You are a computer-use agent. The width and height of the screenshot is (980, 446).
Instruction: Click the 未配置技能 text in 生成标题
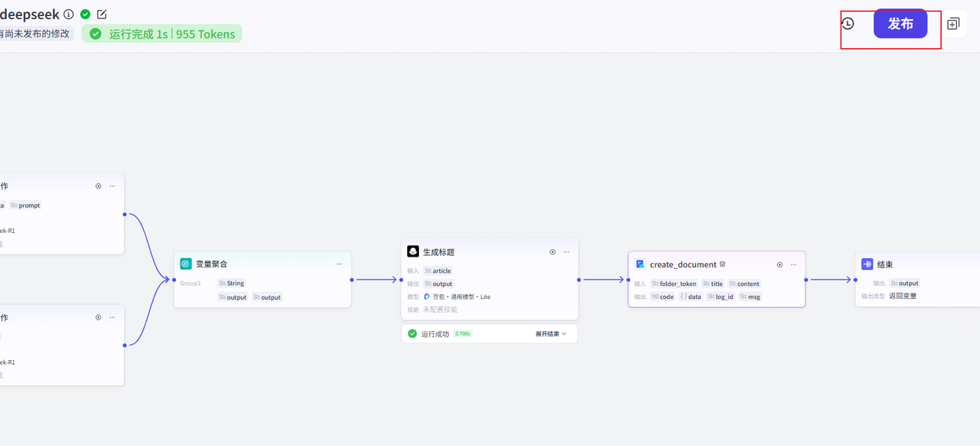pyautogui.click(x=440, y=310)
